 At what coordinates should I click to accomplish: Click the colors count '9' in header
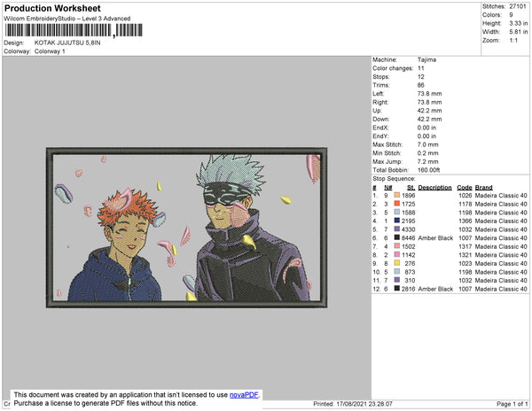511,15
